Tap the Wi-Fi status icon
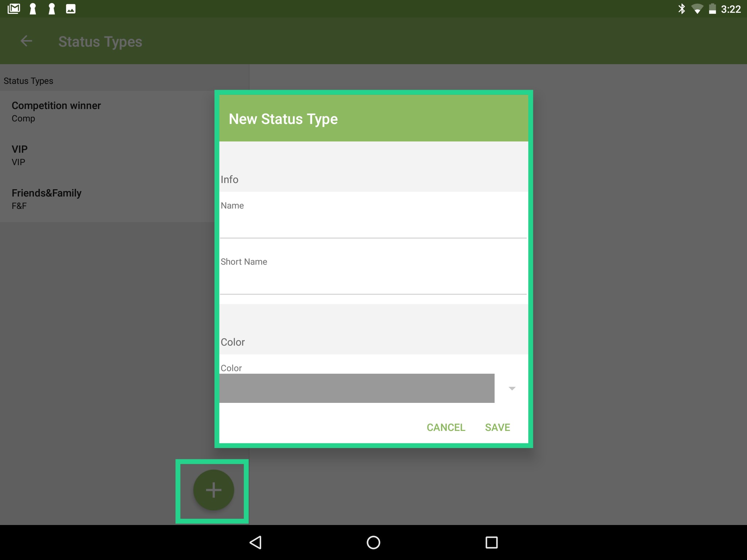Screen dimensions: 747x560 click(697, 9)
